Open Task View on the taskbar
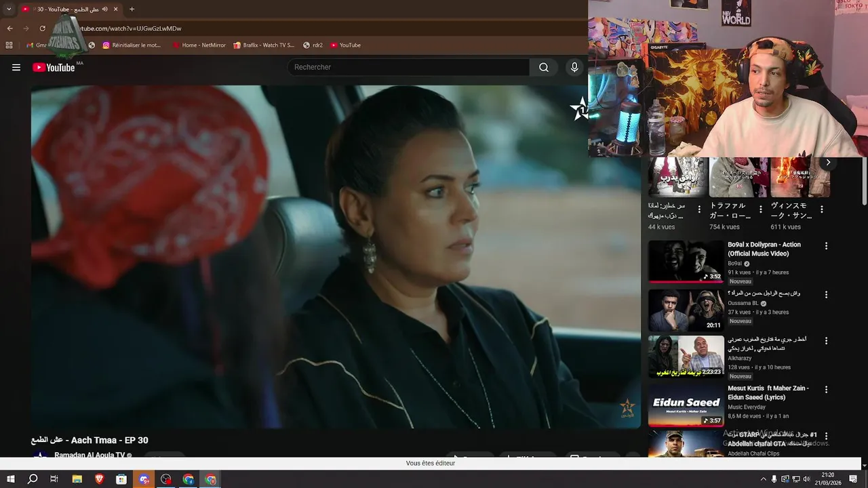868x488 pixels. (x=54, y=479)
